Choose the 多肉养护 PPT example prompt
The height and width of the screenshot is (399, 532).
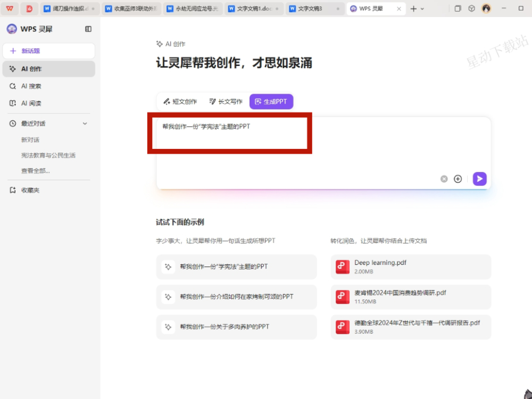point(237,327)
